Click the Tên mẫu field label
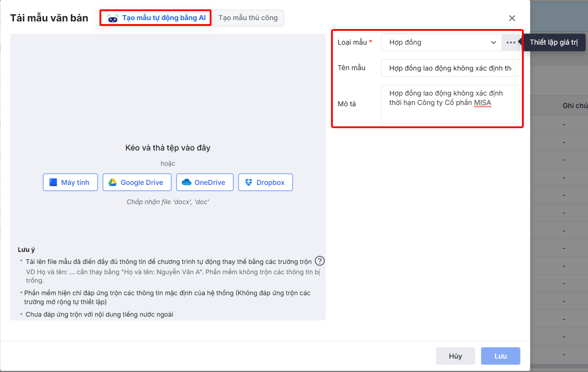Viewport: 588px width, 372px height. point(352,68)
